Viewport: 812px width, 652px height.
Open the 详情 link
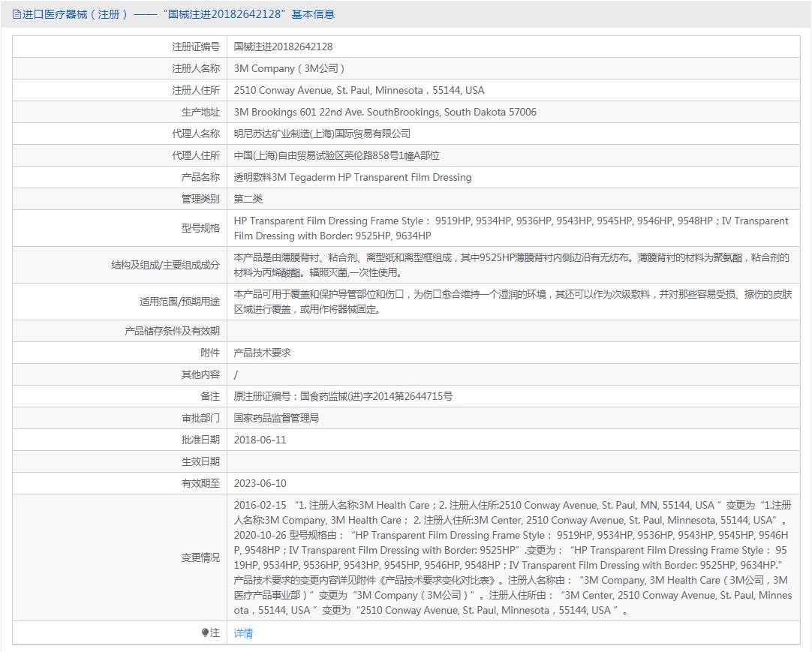[x=243, y=632]
